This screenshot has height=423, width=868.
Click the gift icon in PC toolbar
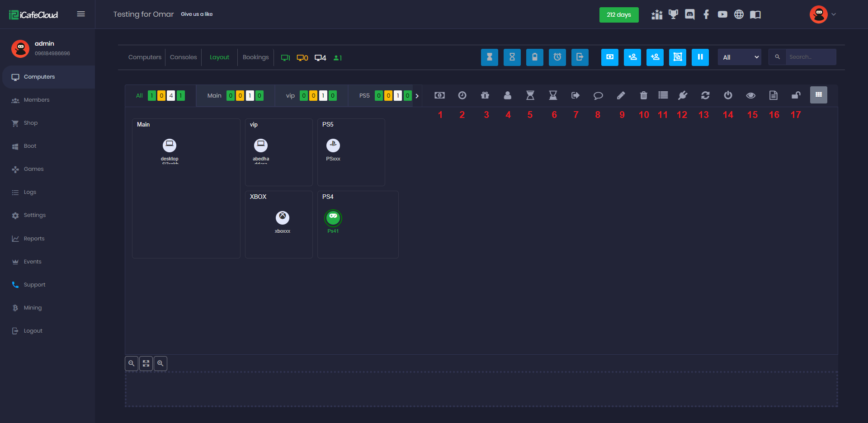click(485, 95)
